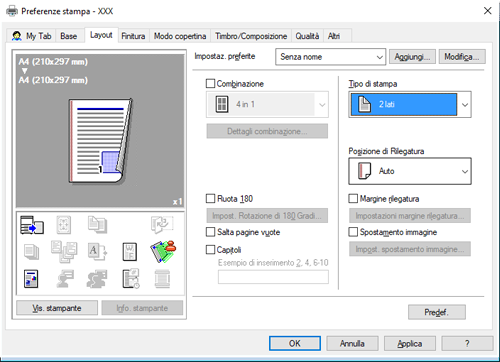500x362 pixels.
Task: Tick the Ruota 180 checkbox
Action: (x=210, y=199)
